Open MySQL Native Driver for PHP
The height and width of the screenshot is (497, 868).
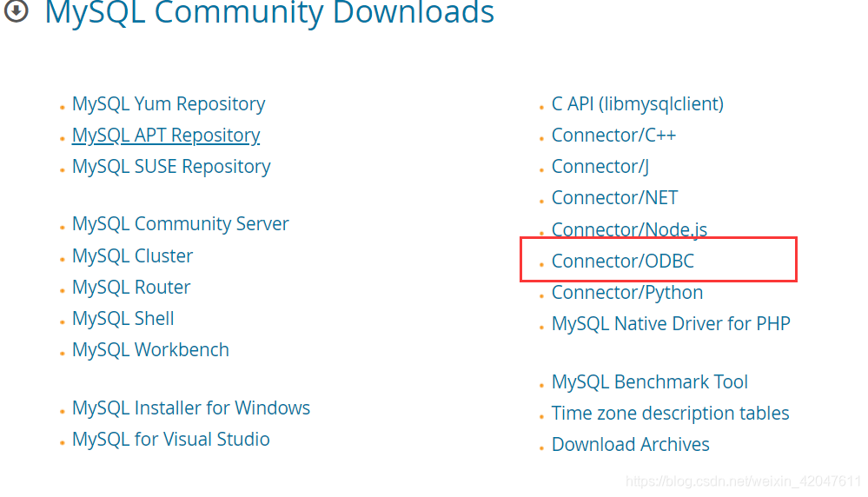[x=671, y=324]
